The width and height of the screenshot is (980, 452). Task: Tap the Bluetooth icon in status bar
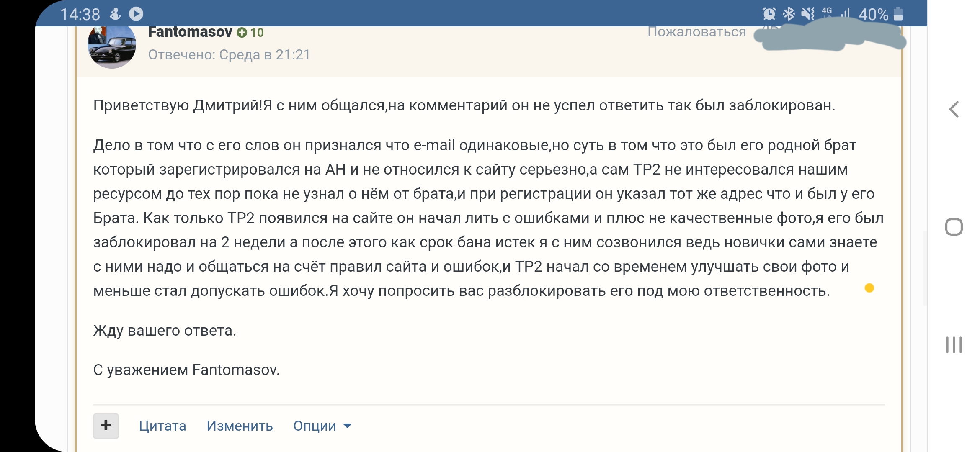click(789, 14)
